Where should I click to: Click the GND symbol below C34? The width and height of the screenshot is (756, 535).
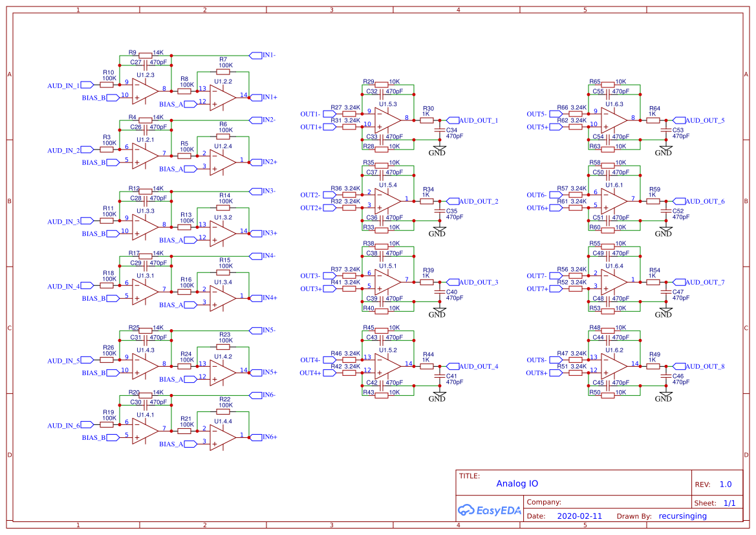(439, 148)
